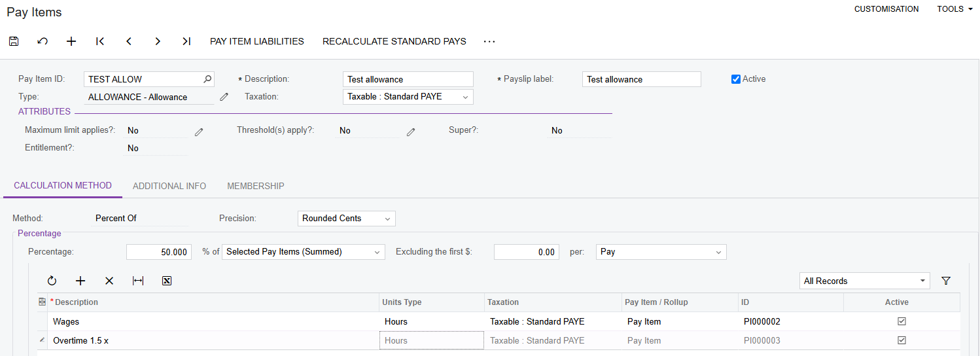Open the Membership tab
Image resolution: width=980 pixels, height=356 pixels.
256,186
